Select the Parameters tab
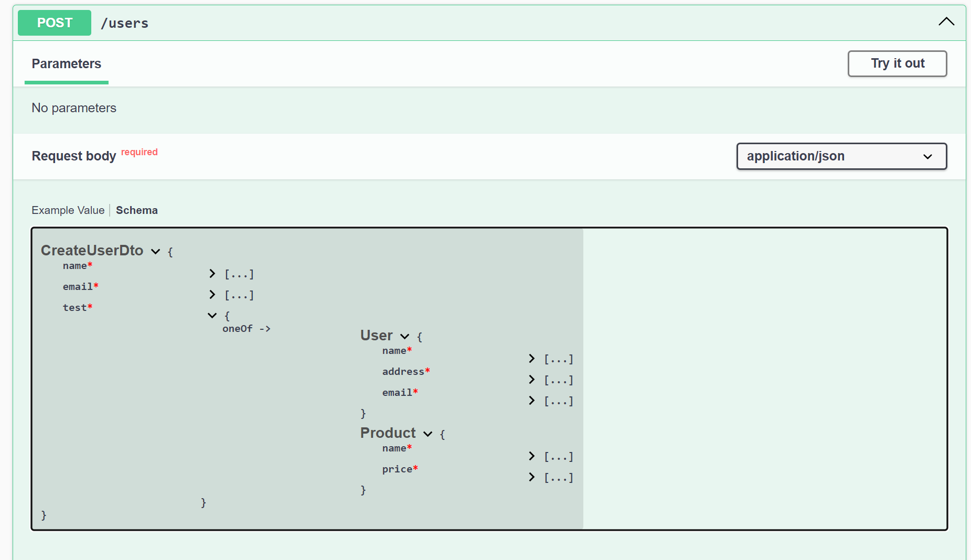 67,64
